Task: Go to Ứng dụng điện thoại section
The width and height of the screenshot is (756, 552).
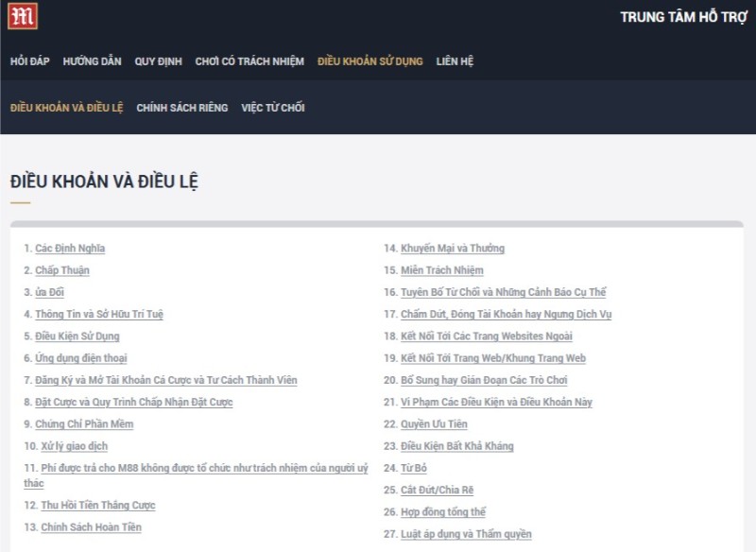Action: [81, 358]
